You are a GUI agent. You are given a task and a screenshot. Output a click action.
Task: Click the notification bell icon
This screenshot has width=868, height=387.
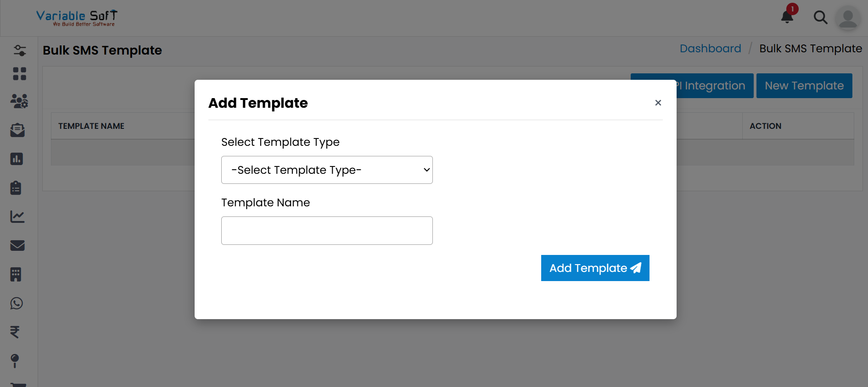(x=787, y=17)
